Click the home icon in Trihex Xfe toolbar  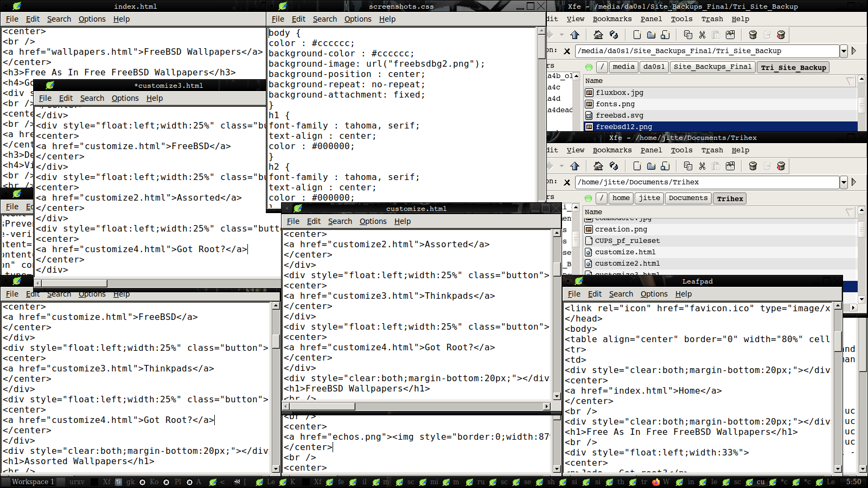(598, 166)
